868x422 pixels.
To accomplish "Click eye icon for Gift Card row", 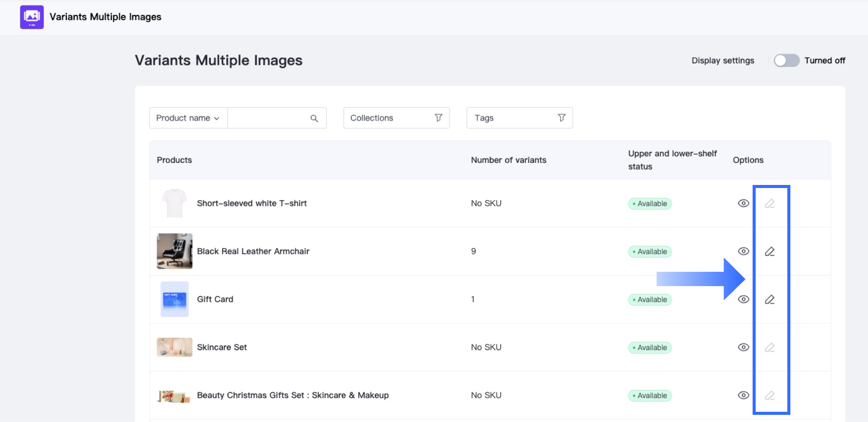I will [743, 299].
